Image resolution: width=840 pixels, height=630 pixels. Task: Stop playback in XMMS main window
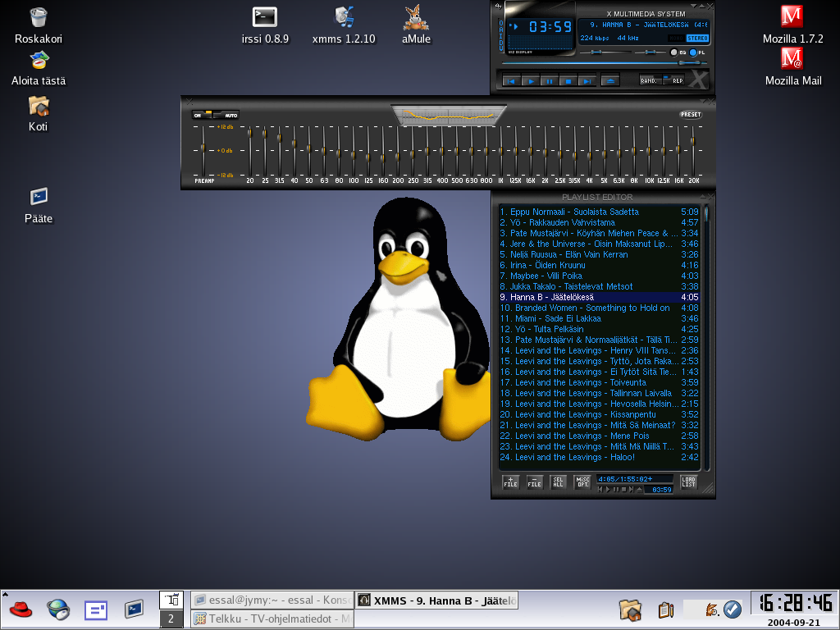[568, 81]
